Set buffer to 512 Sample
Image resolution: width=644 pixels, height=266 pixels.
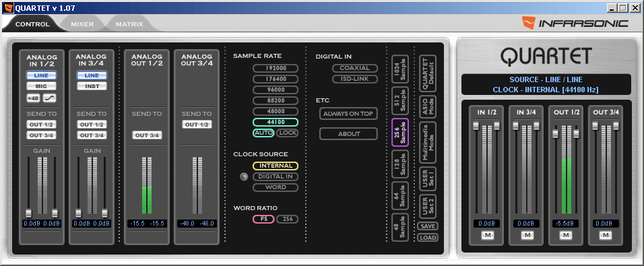[400, 100]
